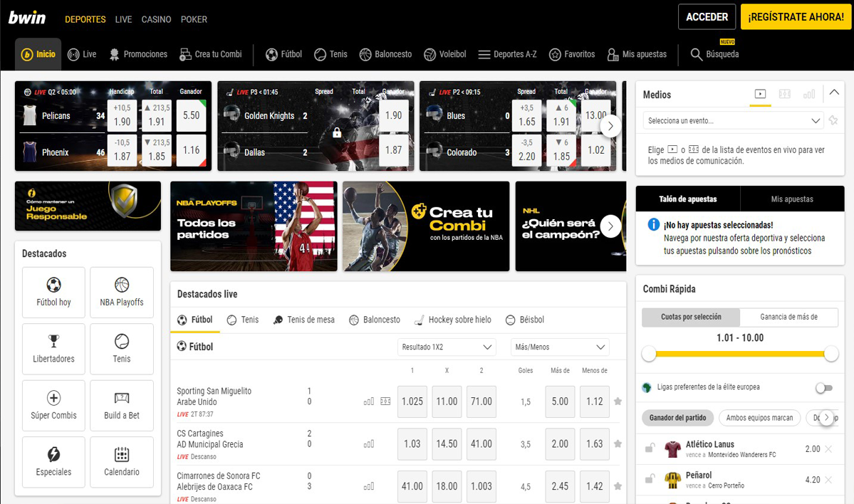Image resolution: width=854 pixels, height=504 pixels.
Task: Open Crea tu Combi in nav bar
Action: coord(211,54)
